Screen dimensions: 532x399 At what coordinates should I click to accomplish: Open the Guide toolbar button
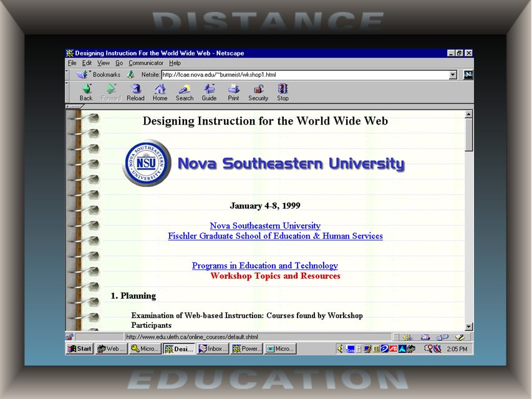209,93
